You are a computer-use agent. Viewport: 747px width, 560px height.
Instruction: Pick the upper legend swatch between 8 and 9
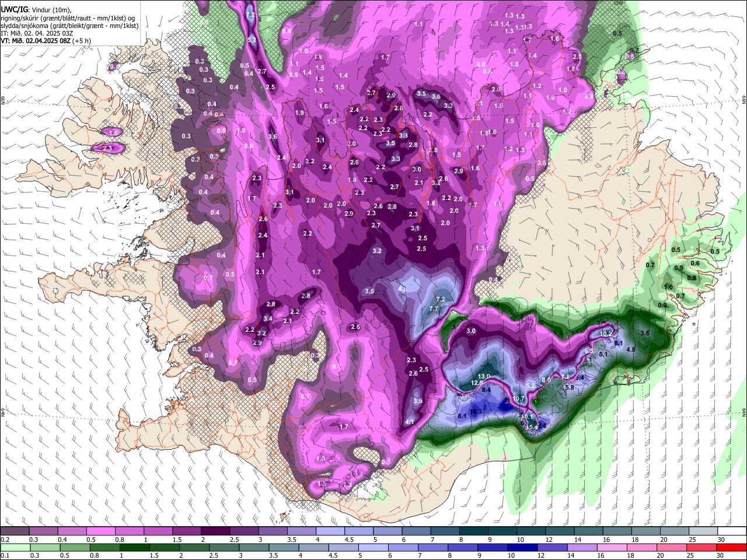[x=473, y=531]
